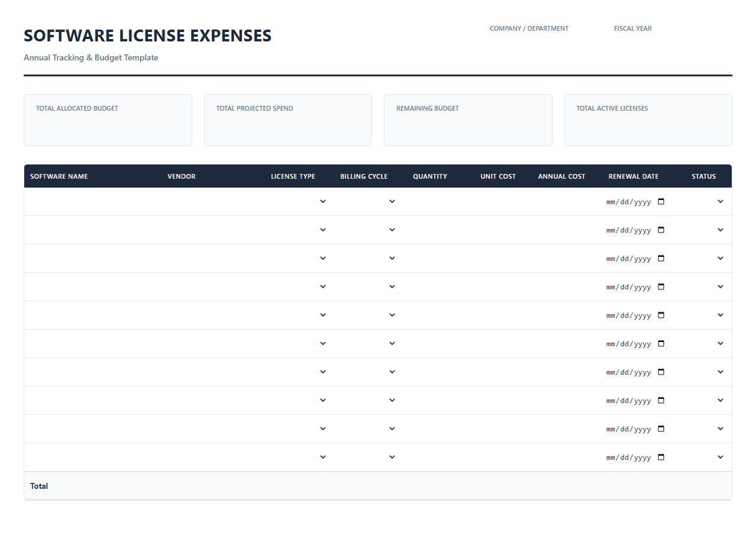Image resolution: width=756 pixels, height=548 pixels.
Task: Open calendar picker in seventh row renewal date
Action: pyautogui.click(x=661, y=372)
